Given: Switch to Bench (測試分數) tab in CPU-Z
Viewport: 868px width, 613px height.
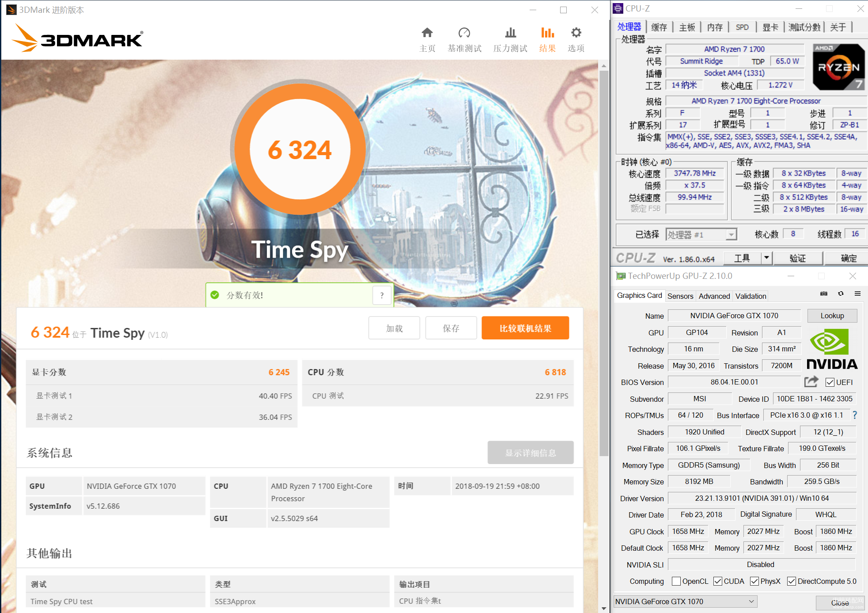Looking at the screenshot, I should 804,27.
